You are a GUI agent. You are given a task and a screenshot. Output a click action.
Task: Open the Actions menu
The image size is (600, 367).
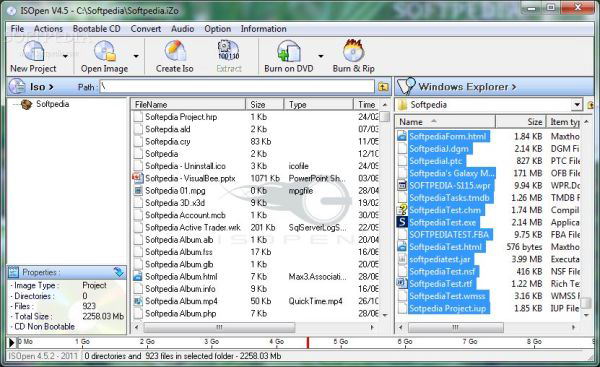[48, 29]
